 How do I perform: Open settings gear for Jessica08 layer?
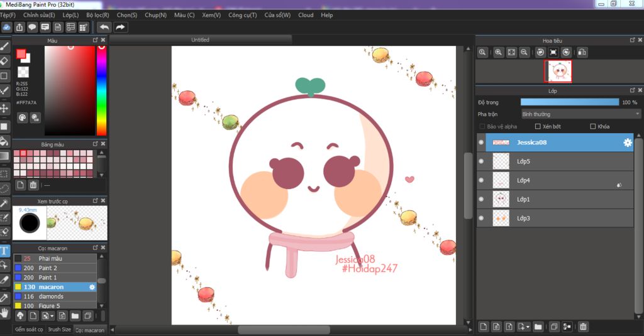[628, 143]
